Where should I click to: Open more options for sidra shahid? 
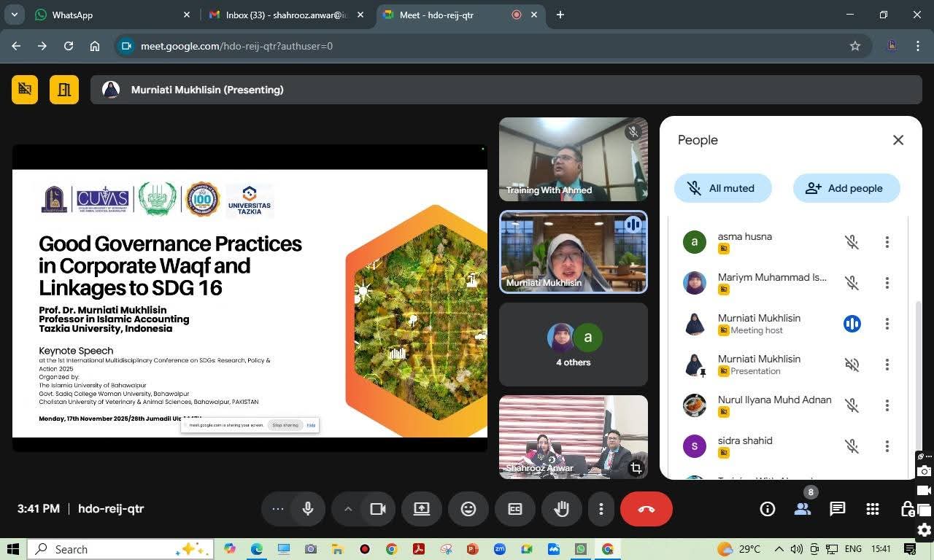pyautogui.click(x=887, y=446)
